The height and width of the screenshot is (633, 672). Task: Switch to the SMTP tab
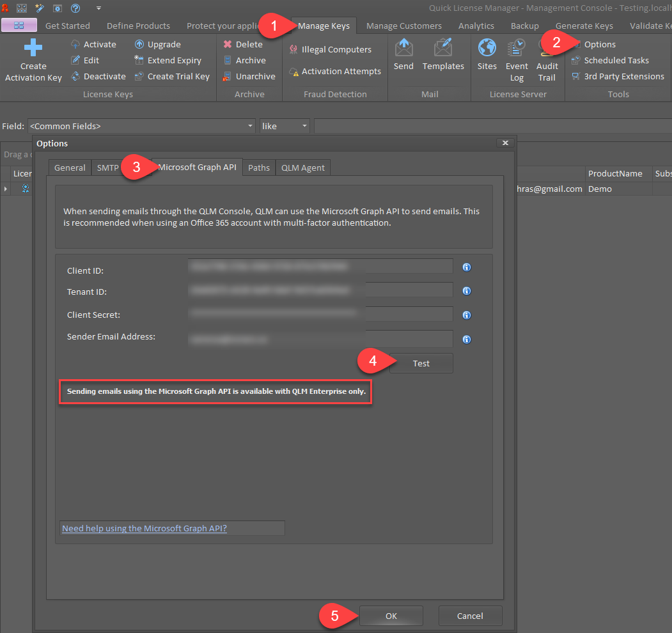coord(107,168)
